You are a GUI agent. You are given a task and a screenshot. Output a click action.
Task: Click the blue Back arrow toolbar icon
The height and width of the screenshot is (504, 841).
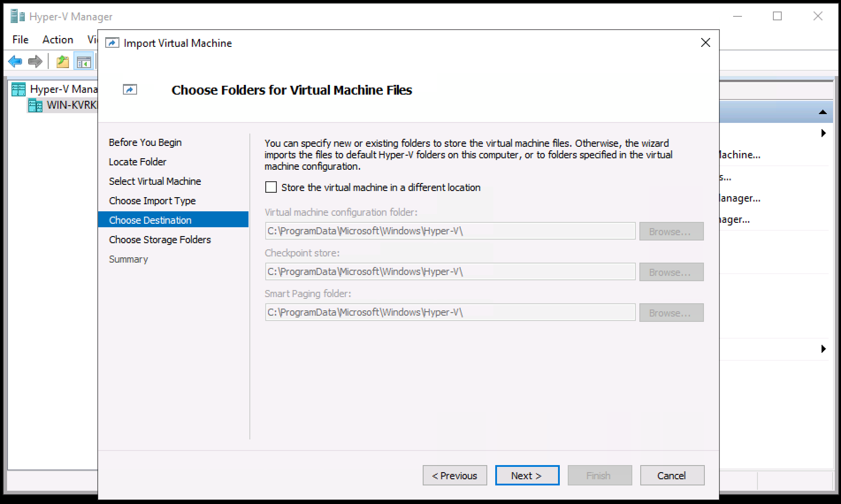click(15, 61)
